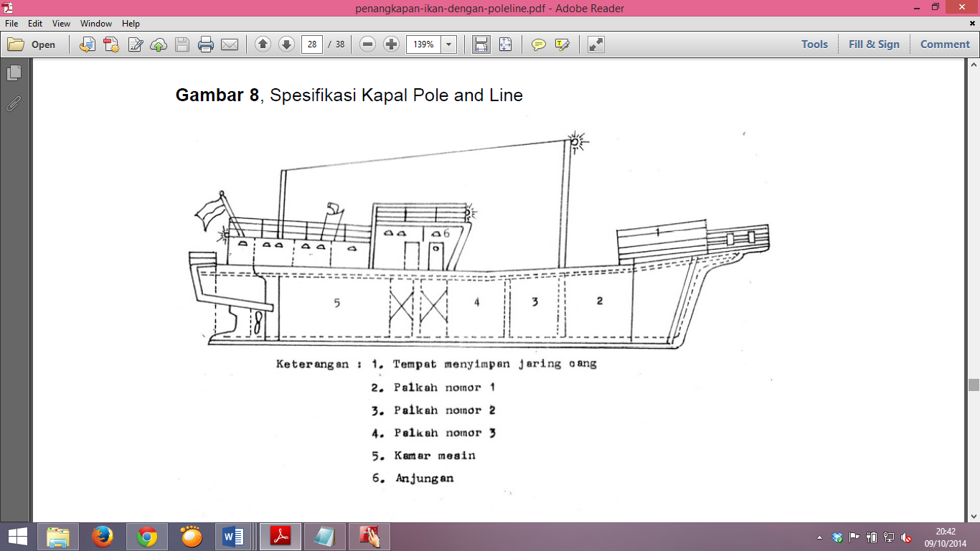The image size is (980, 551).
Task: Click the 139% zoom value field
Action: 423,44
